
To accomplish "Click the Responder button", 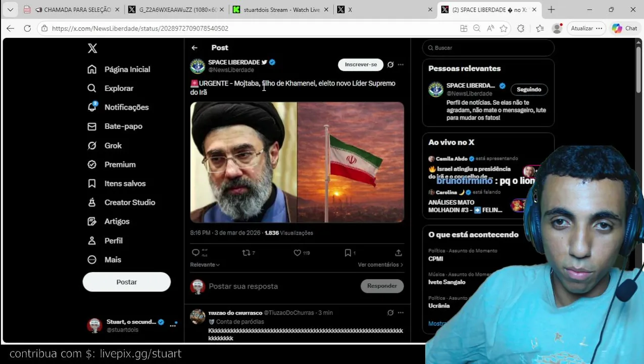I will coord(382,286).
